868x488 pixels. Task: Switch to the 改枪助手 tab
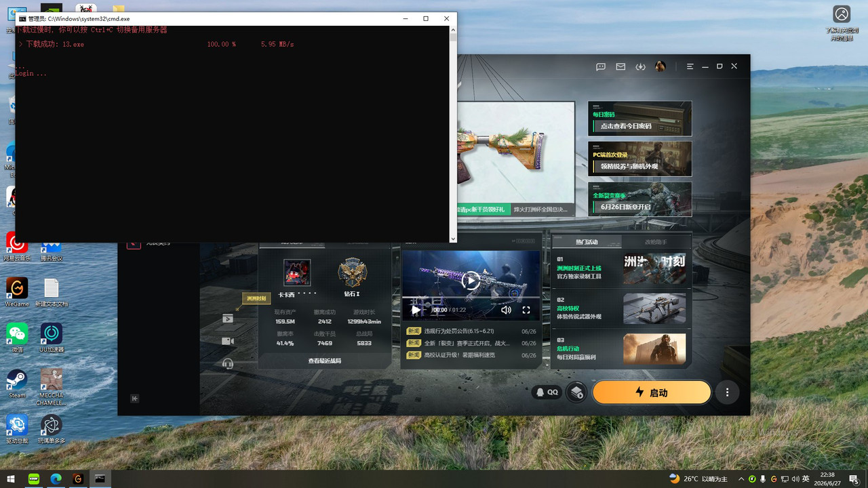coord(656,242)
